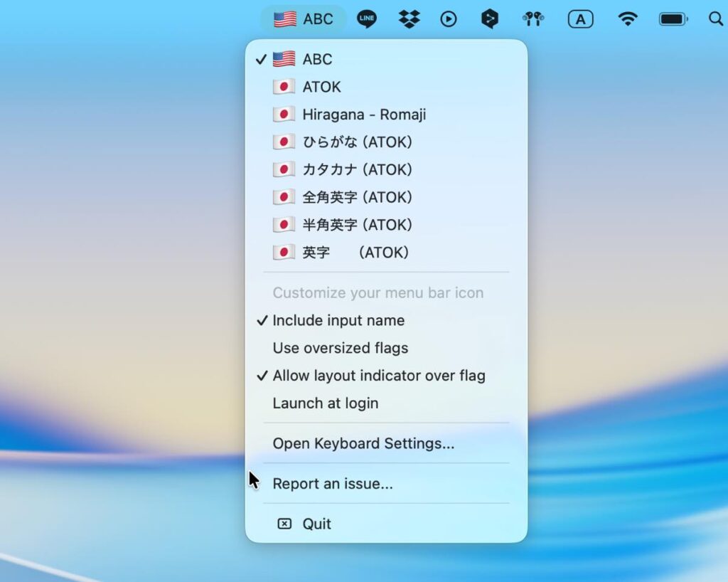This screenshot has width=728, height=582.
Task: Open Keyboard Settings...
Action: 363,443
